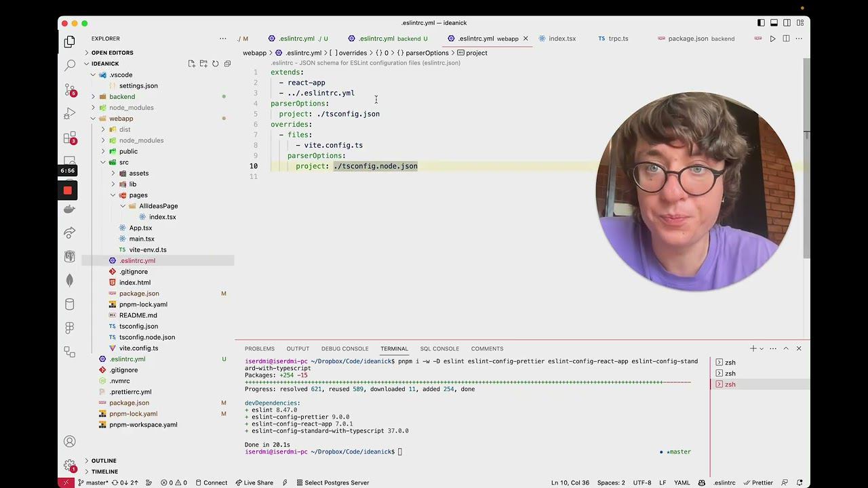868x488 pixels.
Task: Open the Extensions view with badge 3
Action: [69, 138]
